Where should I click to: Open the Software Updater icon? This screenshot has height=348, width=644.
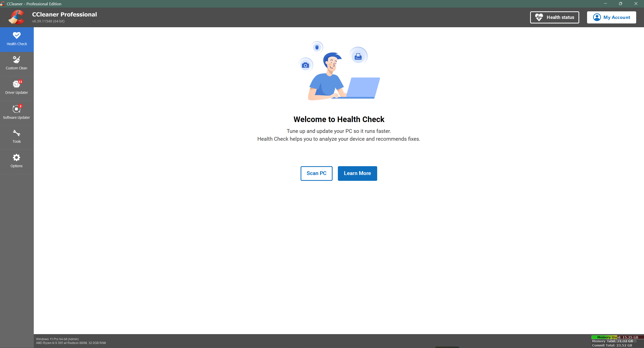tap(16, 109)
